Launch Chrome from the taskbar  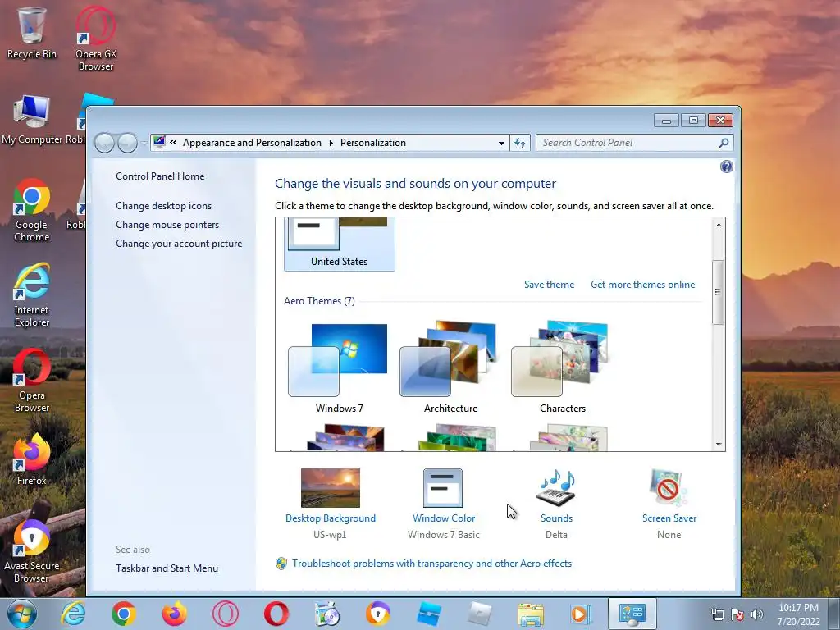pos(124,614)
